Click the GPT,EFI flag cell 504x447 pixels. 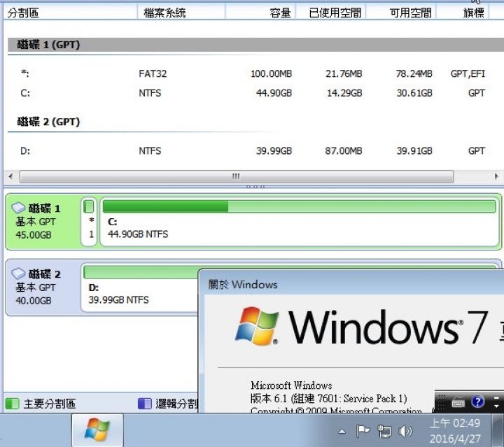pyautogui.click(x=468, y=74)
